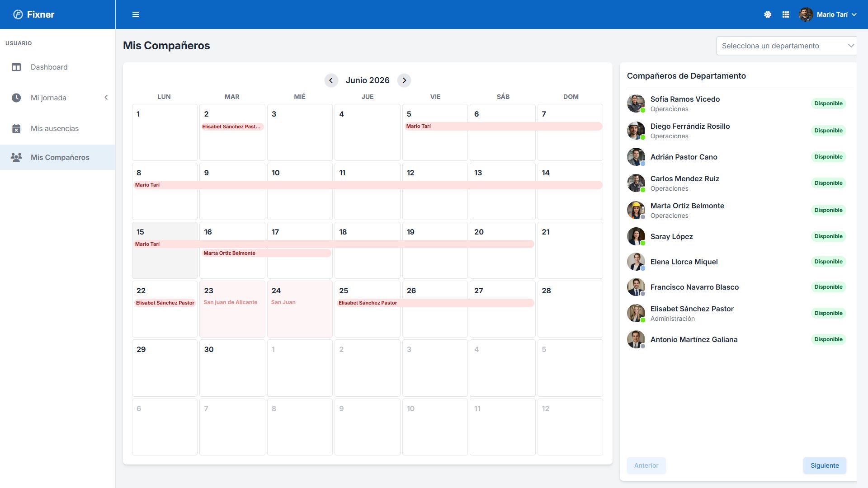The height and width of the screenshot is (488, 868).
Task: Click Mario Tarí absence starting June 5
Action: tap(503, 126)
